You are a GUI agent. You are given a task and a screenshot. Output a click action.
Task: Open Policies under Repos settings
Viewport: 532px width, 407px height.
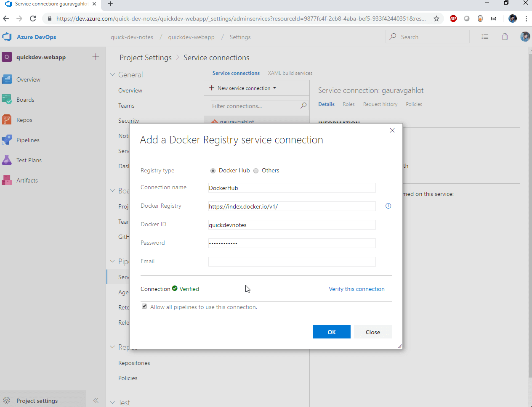click(x=128, y=378)
